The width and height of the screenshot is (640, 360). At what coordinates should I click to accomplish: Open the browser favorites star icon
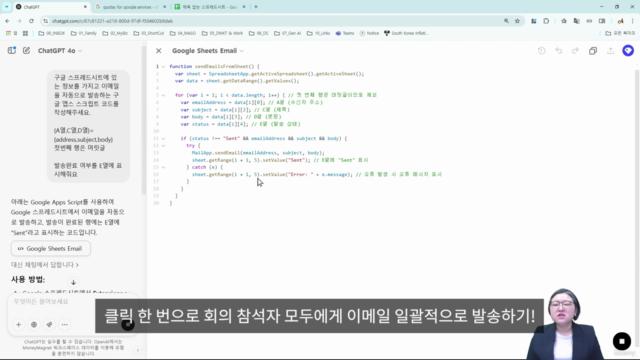pyautogui.click(x=564, y=21)
